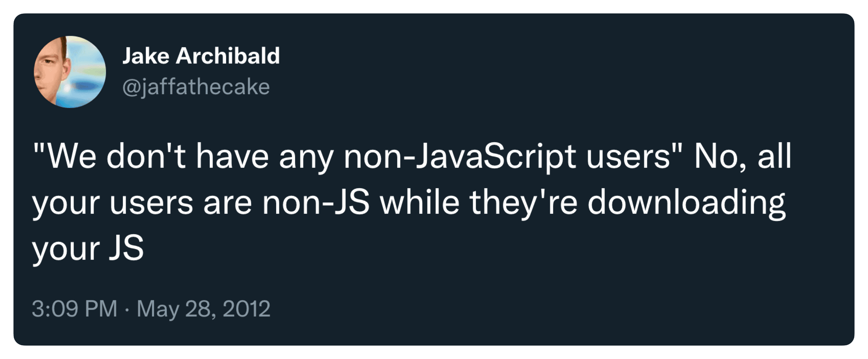This screenshot has width=868, height=359.
Task: Click the May 28, 2012 date
Action: (203, 309)
